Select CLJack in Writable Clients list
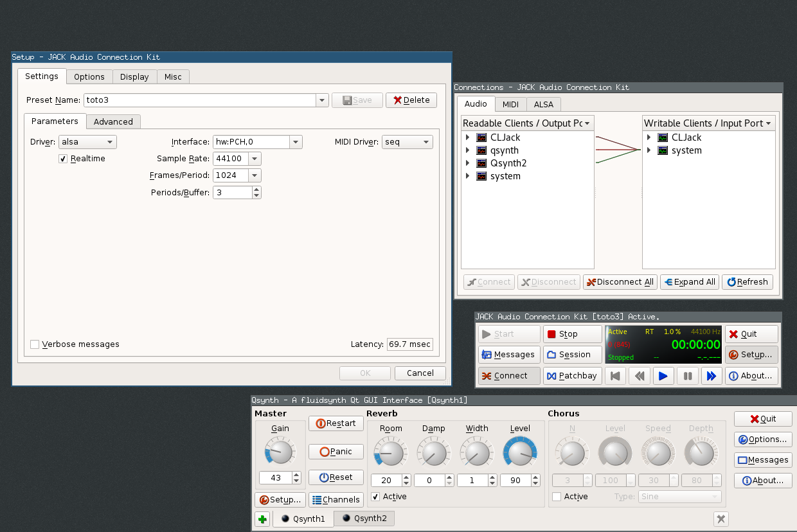The image size is (797, 532). click(x=686, y=137)
